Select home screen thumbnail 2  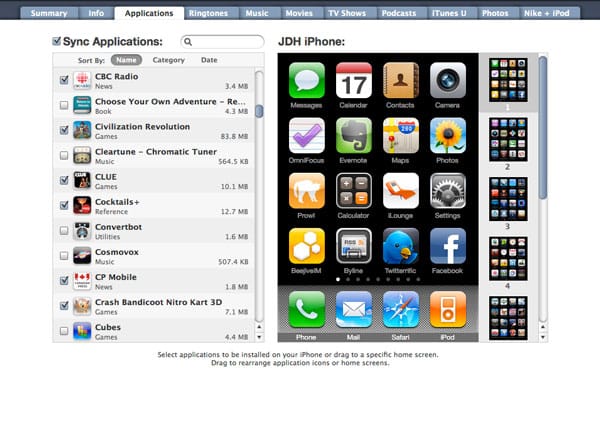tap(508, 140)
